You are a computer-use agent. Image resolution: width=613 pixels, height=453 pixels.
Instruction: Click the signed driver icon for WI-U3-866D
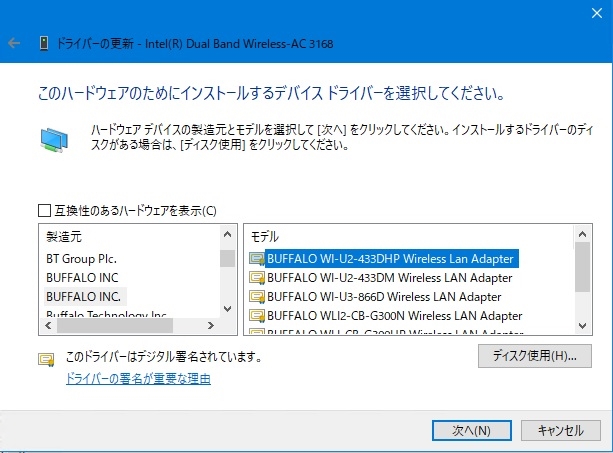257,297
